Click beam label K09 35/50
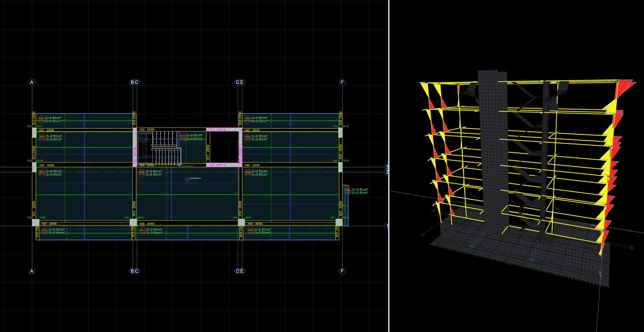 [255, 224]
